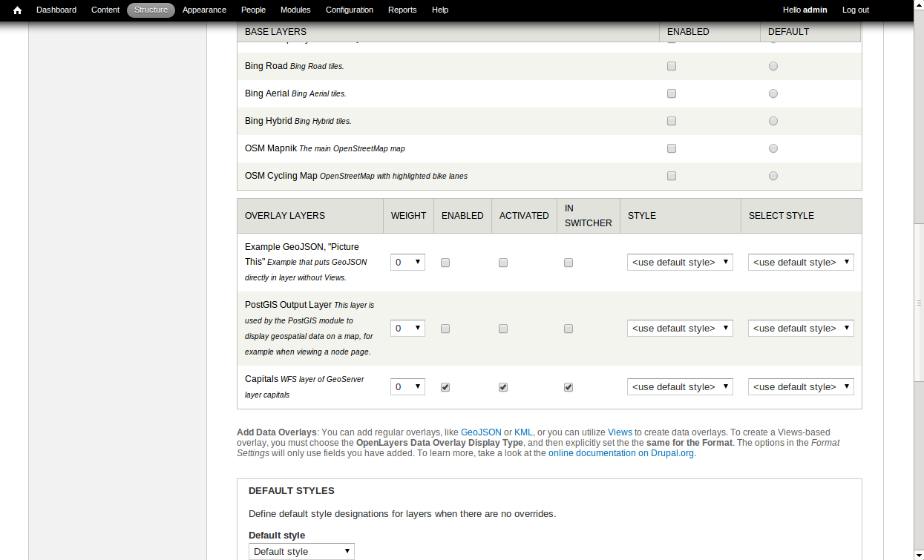The image size is (924, 560).
Task: Enable the Bing Aerial base layer
Action: (x=672, y=93)
